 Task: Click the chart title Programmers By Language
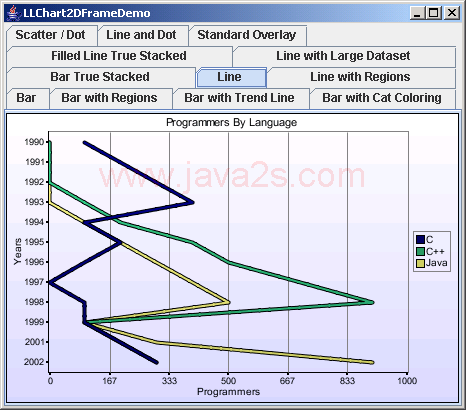coord(231,122)
